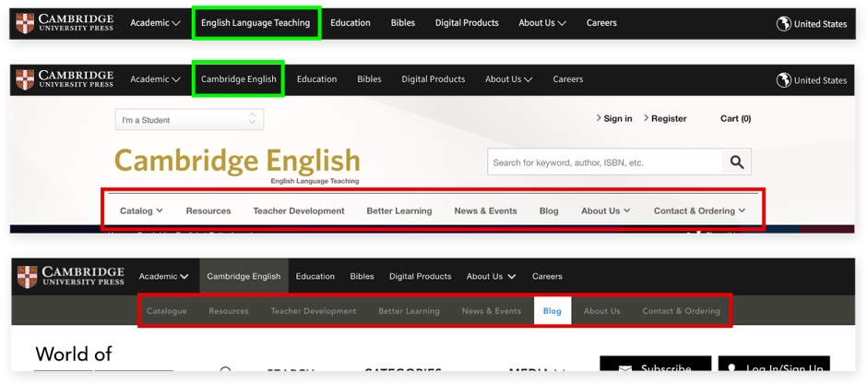Screen dimensions: 868x385
Task: Expand the Contact & Ordering dropdown with chevron
Action: (x=700, y=211)
